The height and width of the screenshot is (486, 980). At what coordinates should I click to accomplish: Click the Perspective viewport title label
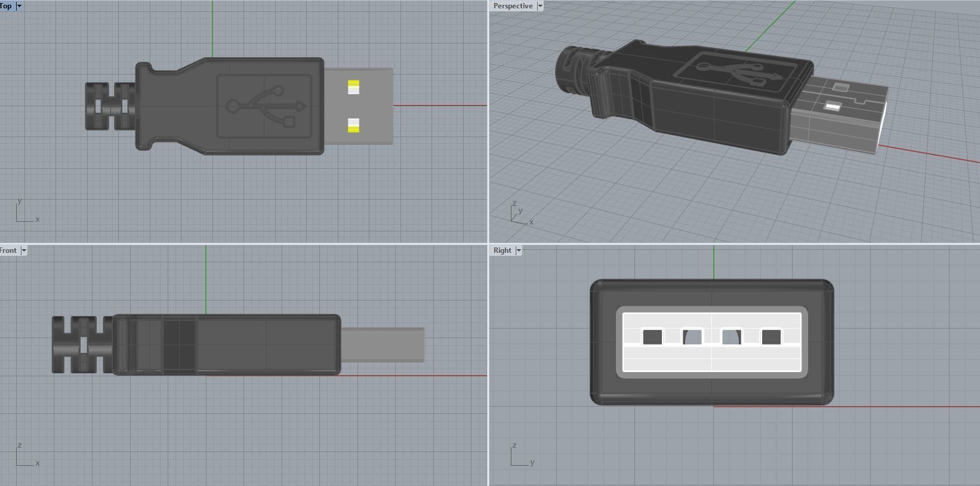(x=513, y=6)
